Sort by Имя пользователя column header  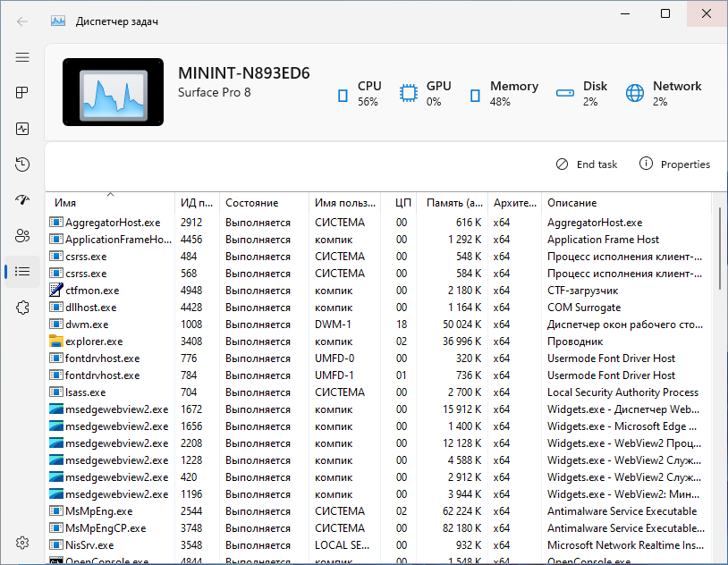click(344, 203)
